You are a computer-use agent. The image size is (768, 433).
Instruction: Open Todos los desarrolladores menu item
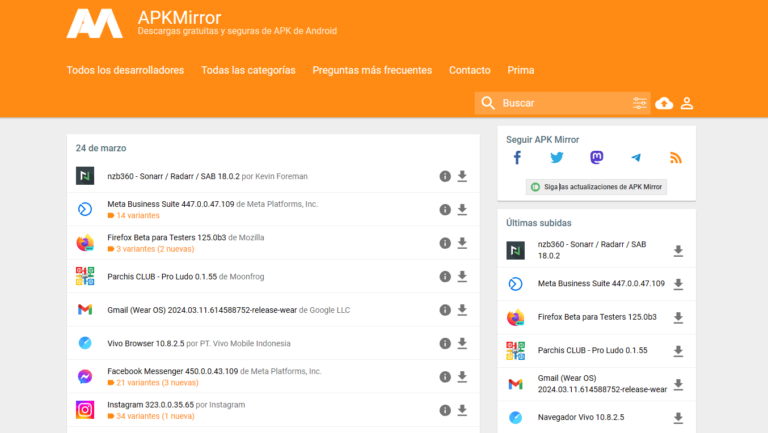(125, 70)
